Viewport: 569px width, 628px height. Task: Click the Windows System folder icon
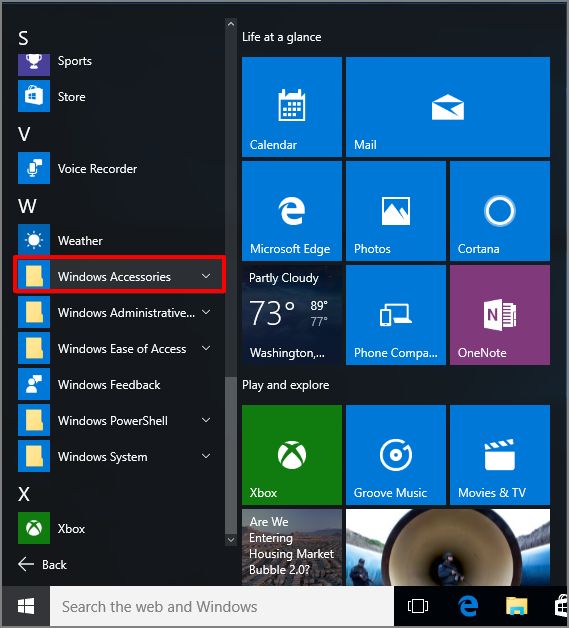tap(34, 457)
